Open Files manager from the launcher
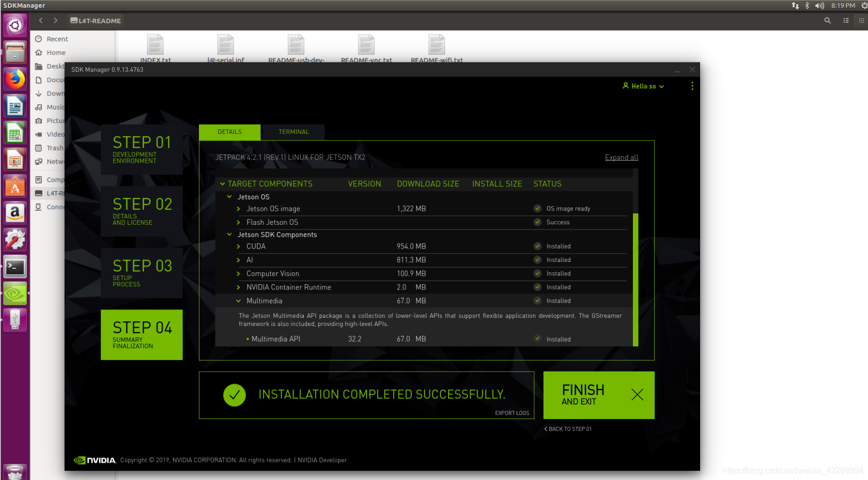 (x=15, y=52)
